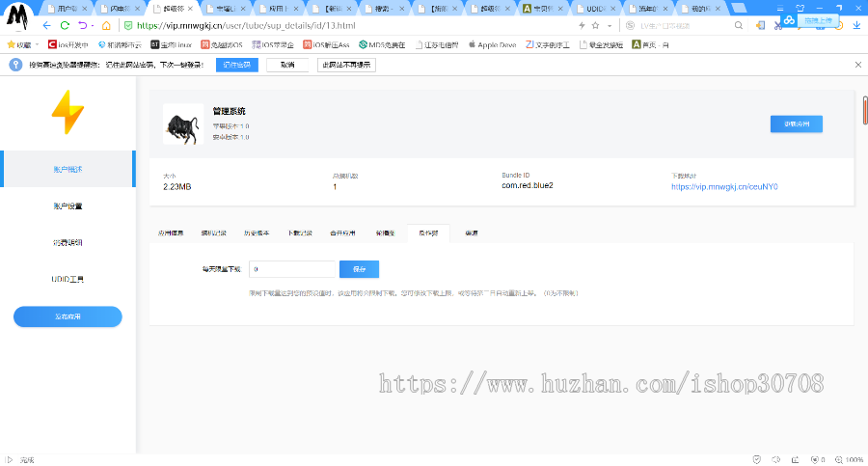Switch to the '应用信息' tab
The image size is (868, 466).
coord(171,233)
